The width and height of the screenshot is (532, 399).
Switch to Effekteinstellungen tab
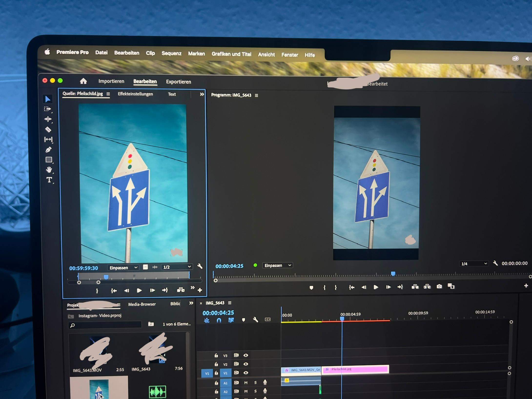(135, 94)
